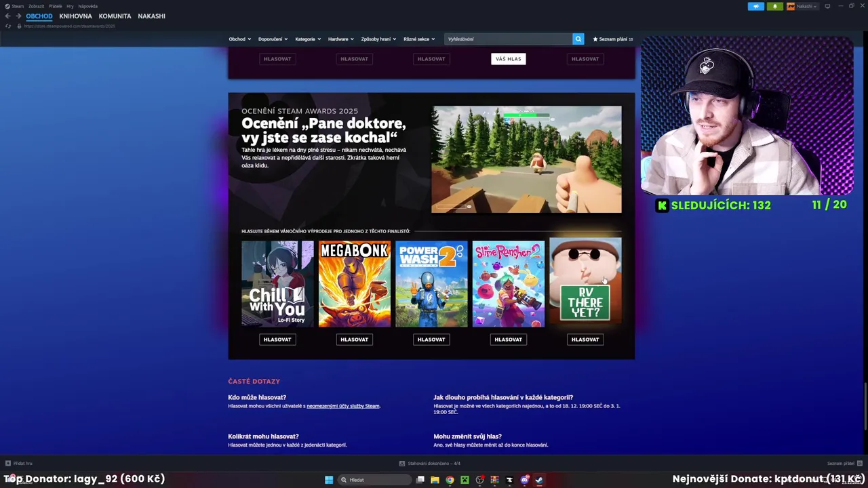
Task: Vote for RV There Yet?
Action: tap(585, 340)
